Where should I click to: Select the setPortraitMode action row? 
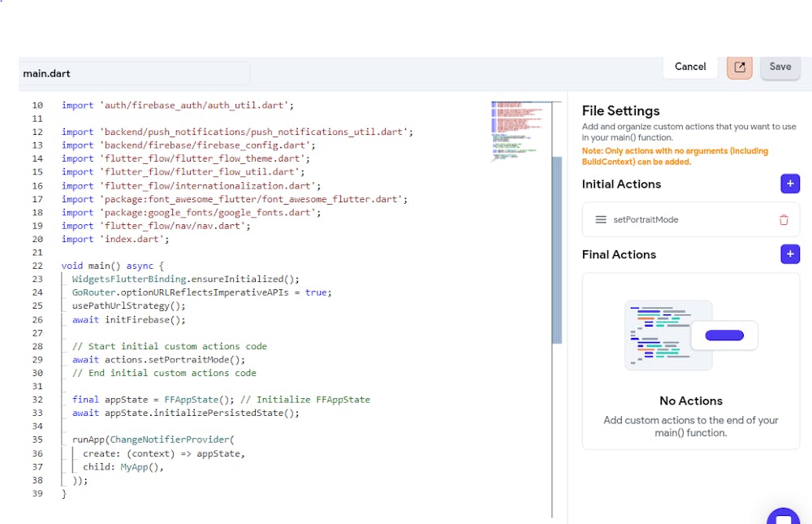(690, 219)
